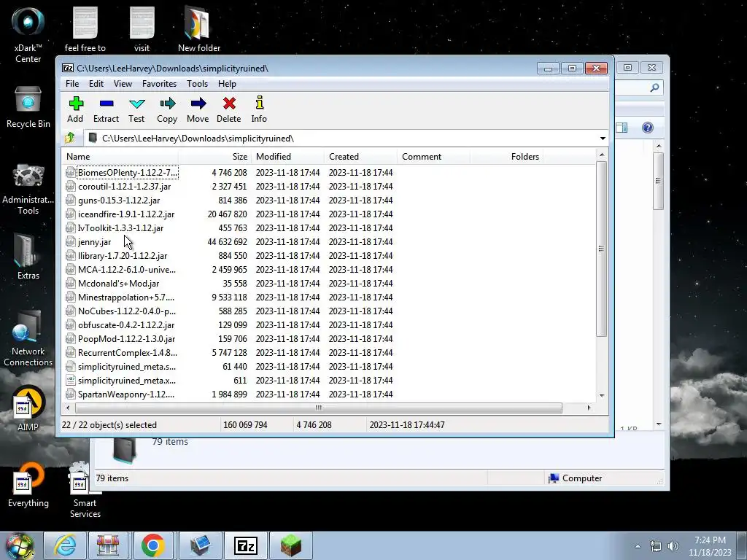747x560 pixels.
Task: Open Google Chrome from the taskbar
Action: pos(153,545)
